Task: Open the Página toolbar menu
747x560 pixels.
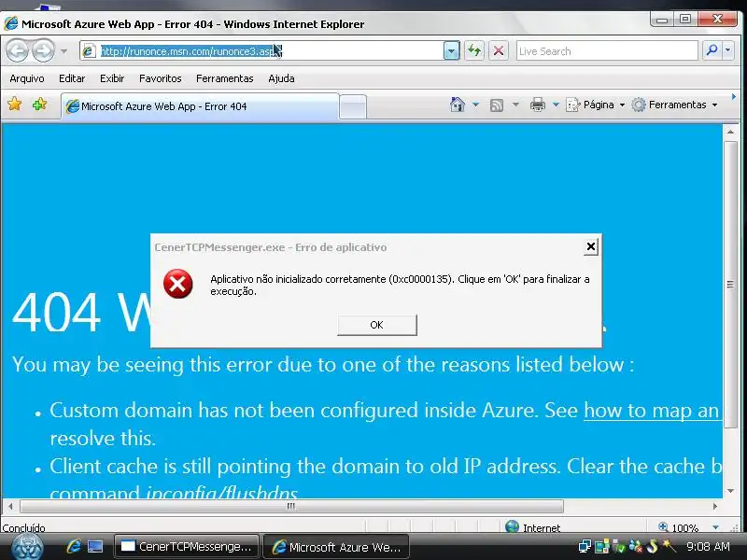Action: pos(595,105)
